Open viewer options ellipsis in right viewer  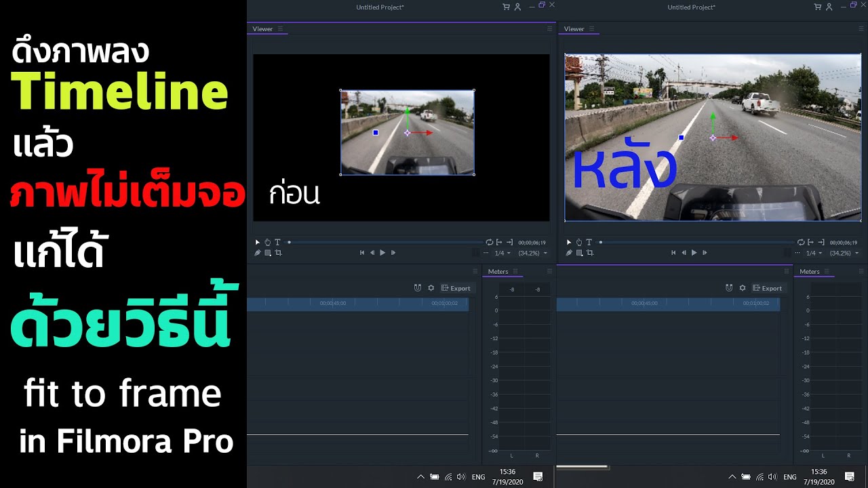click(x=797, y=253)
